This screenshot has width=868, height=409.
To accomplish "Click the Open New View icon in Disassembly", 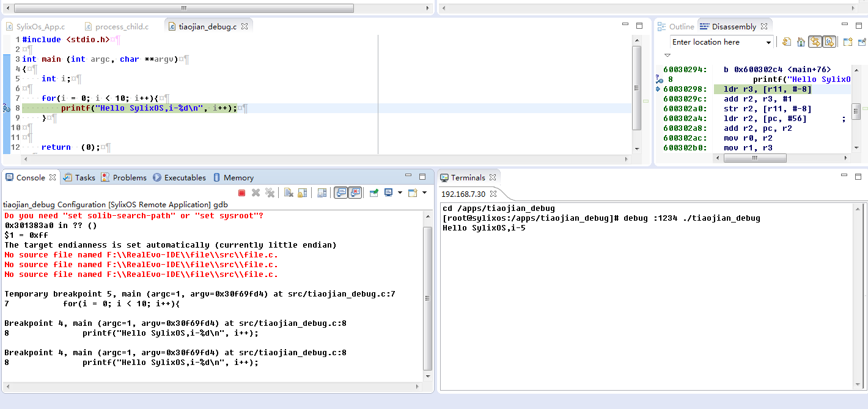I will (848, 42).
